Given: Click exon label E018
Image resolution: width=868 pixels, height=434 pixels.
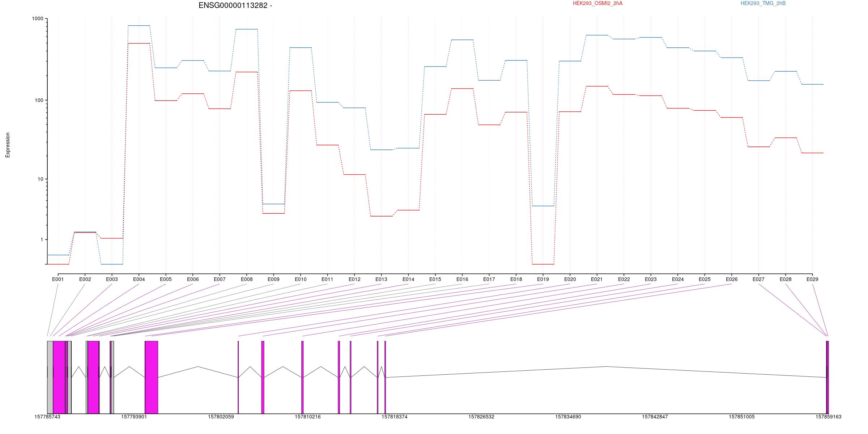Looking at the screenshot, I should point(516,279).
